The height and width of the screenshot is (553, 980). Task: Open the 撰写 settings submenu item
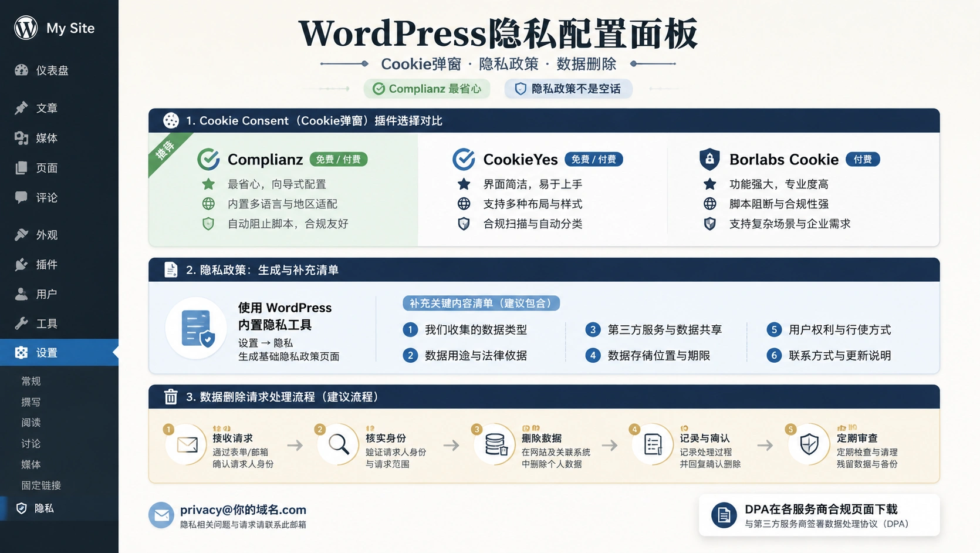[31, 402]
